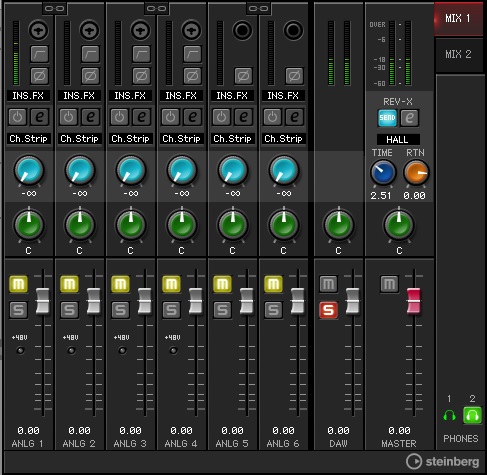Enable +48V phantom power on ANLG 1

pyautogui.click(x=20, y=350)
